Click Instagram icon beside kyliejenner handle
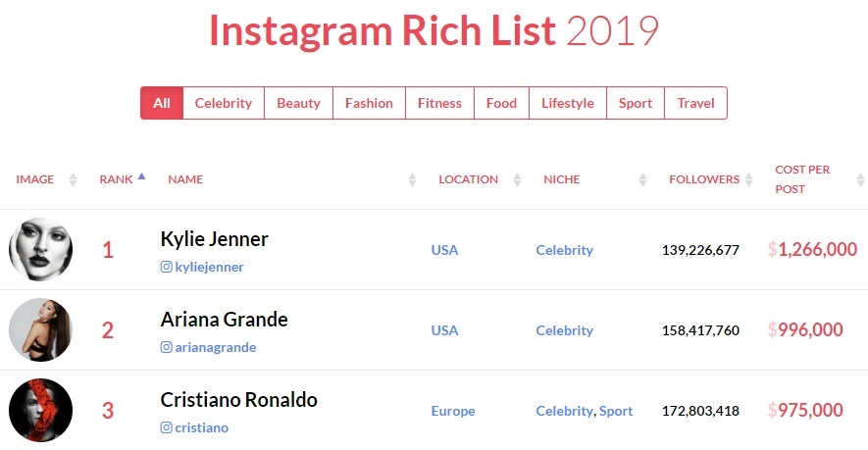Viewport: 868px width, 450px height. pos(166,267)
